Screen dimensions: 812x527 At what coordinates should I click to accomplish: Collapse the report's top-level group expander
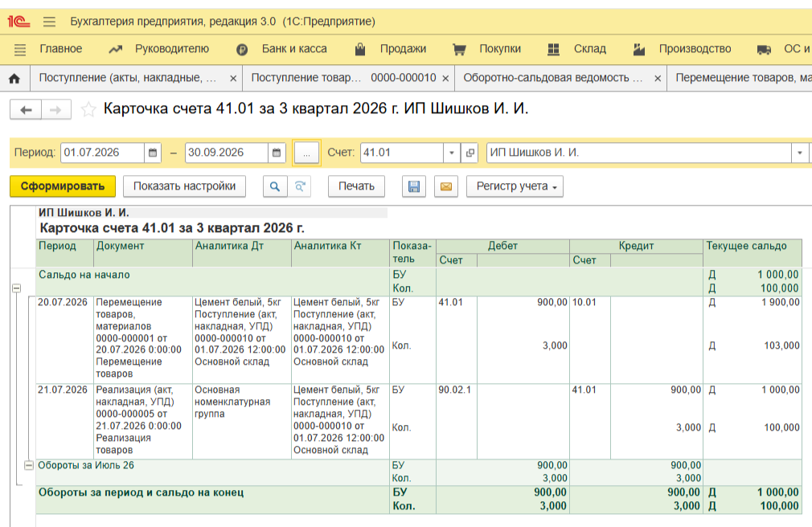(17, 288)
